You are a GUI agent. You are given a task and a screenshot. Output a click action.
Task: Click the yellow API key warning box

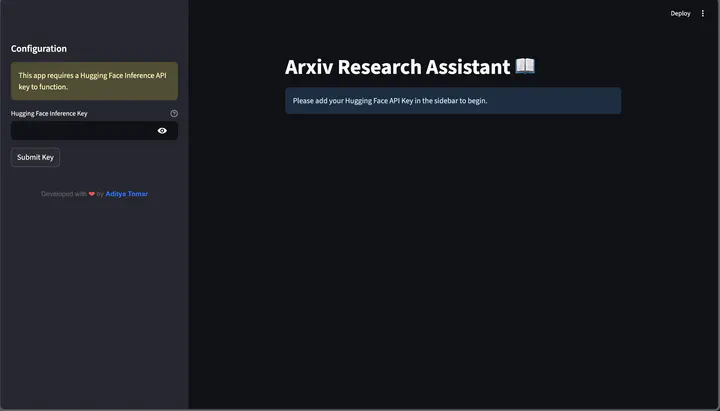click(x=94, y=81)
